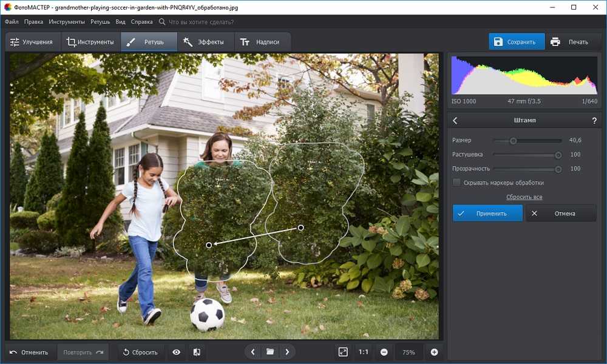Click the stamp source point marker
Screen dimensions: 607x364
(301, 227)
